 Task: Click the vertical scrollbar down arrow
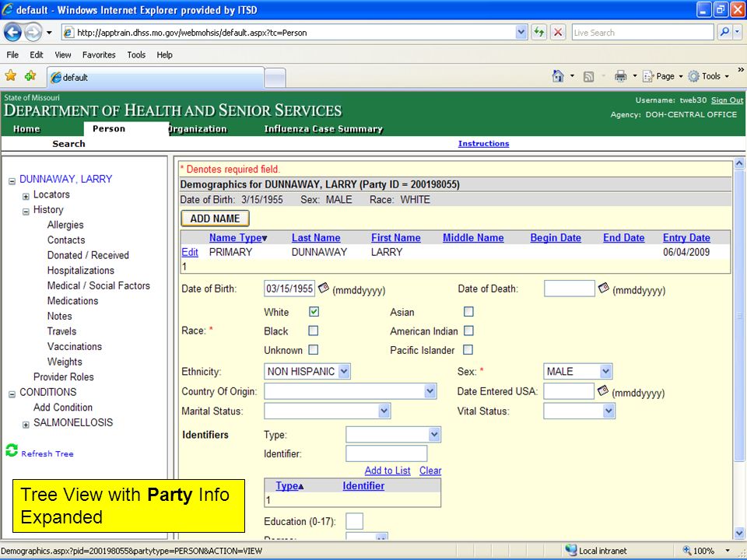[739, 533]
